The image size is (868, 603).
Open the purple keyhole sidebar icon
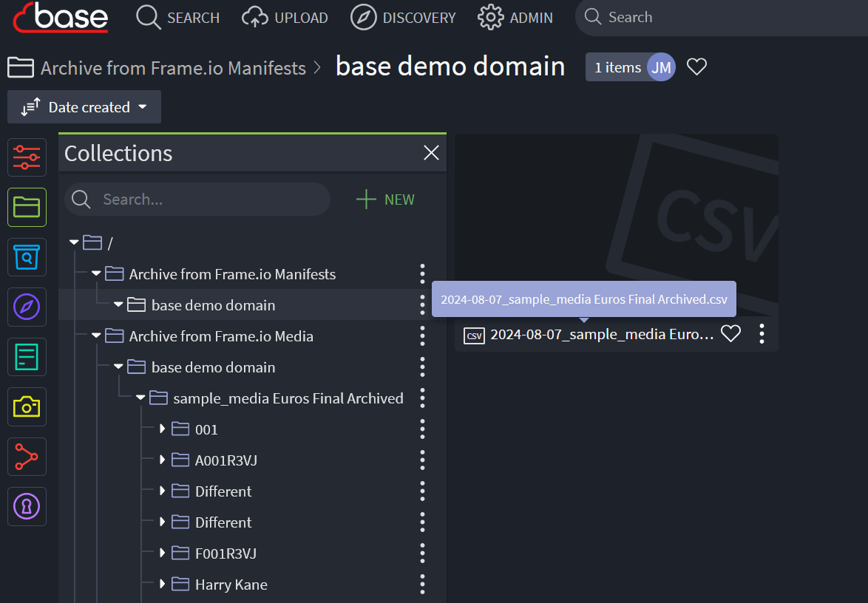tap(27, 507)
